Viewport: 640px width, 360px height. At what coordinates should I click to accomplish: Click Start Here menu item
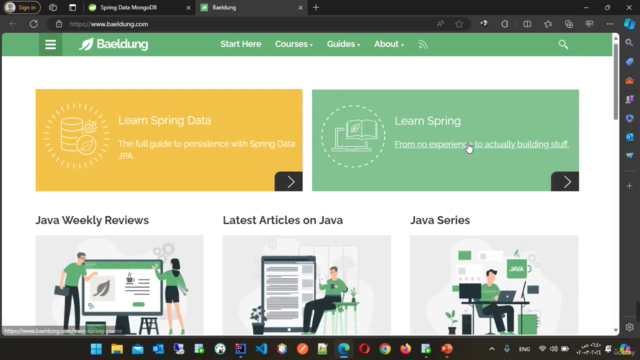click(x=241, y=44)
